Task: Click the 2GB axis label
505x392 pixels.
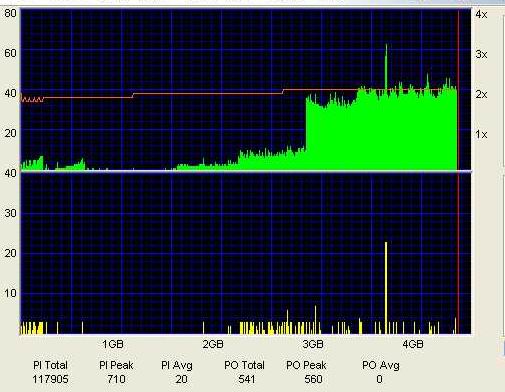Action: click(213, 344)
